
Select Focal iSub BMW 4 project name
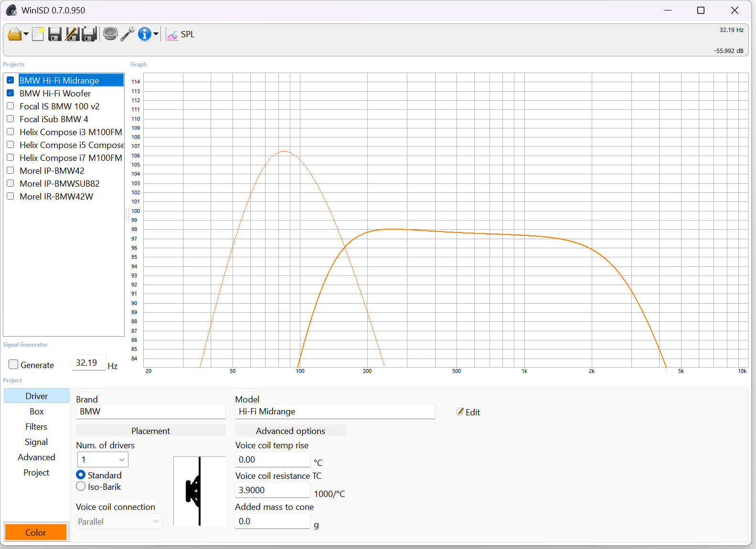point(54,119)
